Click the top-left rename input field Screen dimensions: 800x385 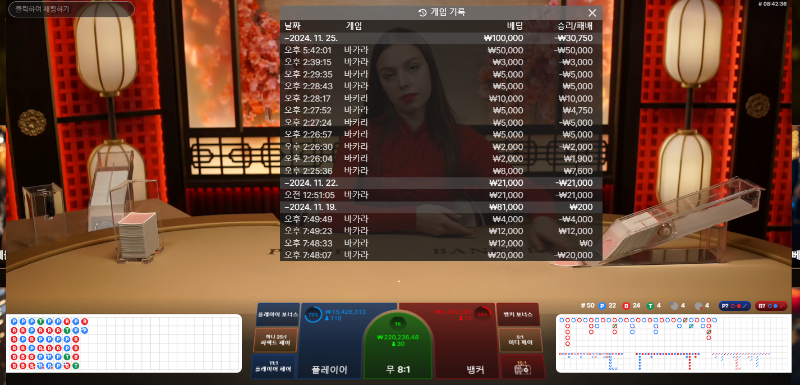(71, 9)
